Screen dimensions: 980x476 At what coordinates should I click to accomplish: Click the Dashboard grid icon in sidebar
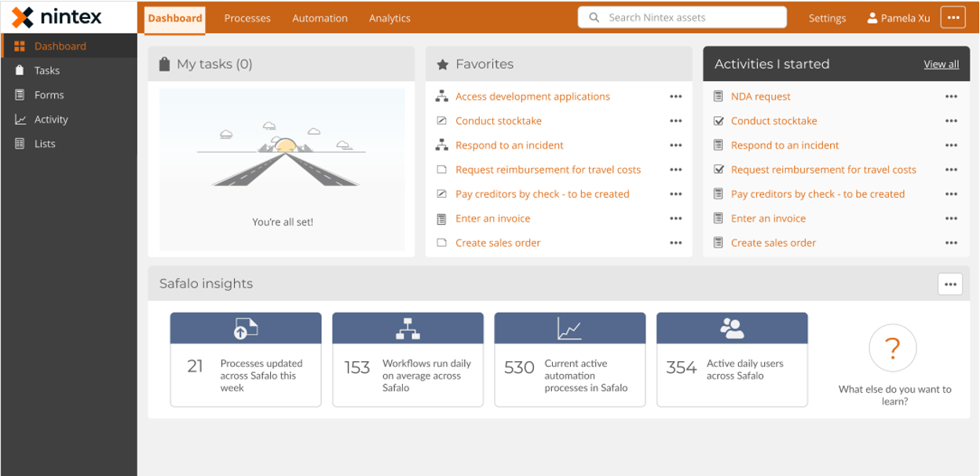(20, 46)
